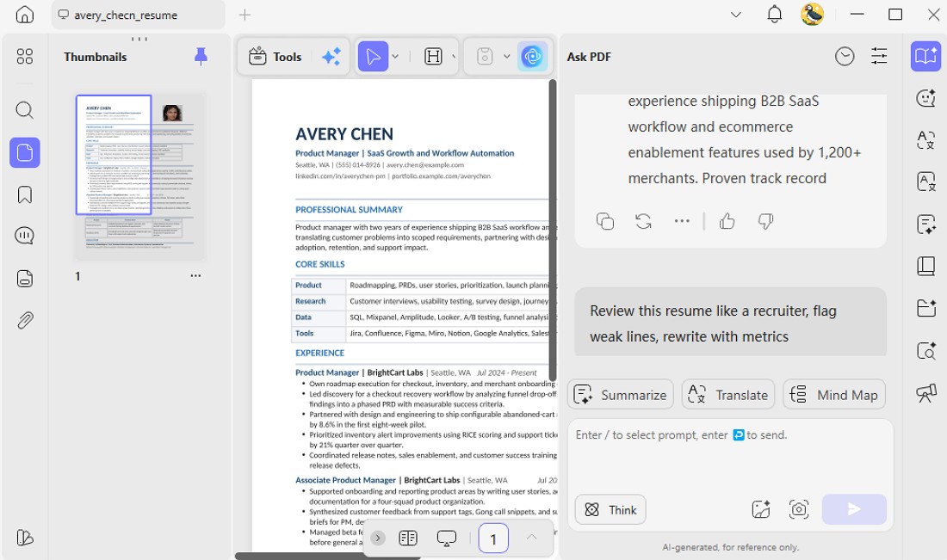The height and width of the screenshot is (560, 947).
Task: Open the comments panel icon
Action: [25, 236]
